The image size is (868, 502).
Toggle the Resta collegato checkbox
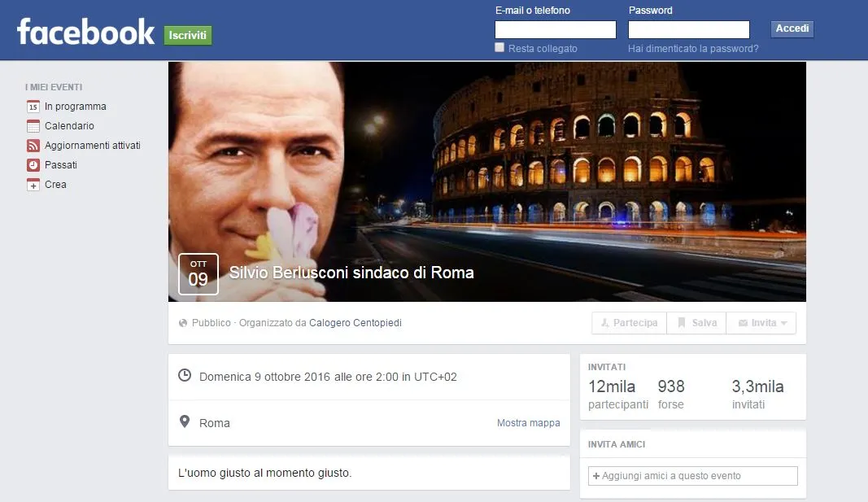(x=499, y=48)
